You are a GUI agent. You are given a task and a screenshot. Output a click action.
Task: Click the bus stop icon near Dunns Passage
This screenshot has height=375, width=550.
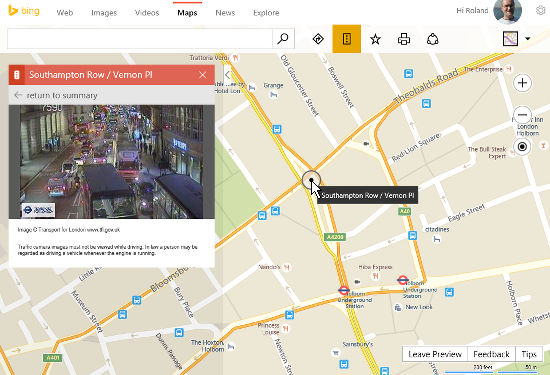click(x=179, y=332)
